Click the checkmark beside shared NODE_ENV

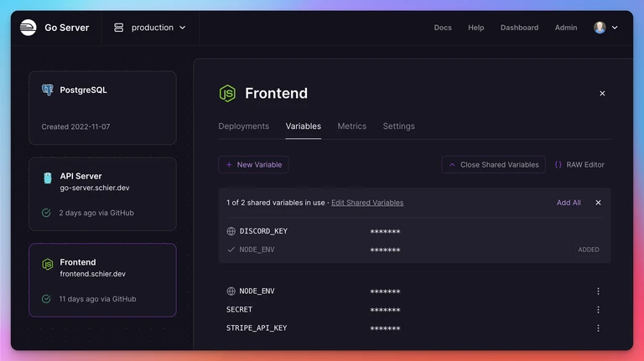click(x=231, y=250)
